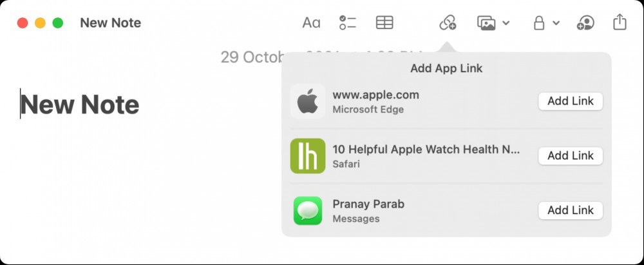Image resolution: width=644 pixels, height=265 pixels.
Task: Open the collaborate add-people icon
Action: tap(585, 23)
